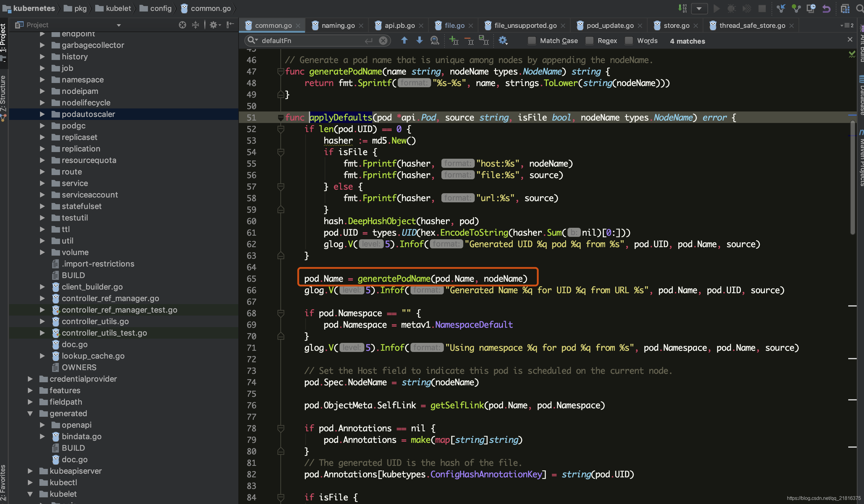Expand the statefulset folder
This screenshot has height=504, width=864.
pyautogui.click(x=42, y=206)
